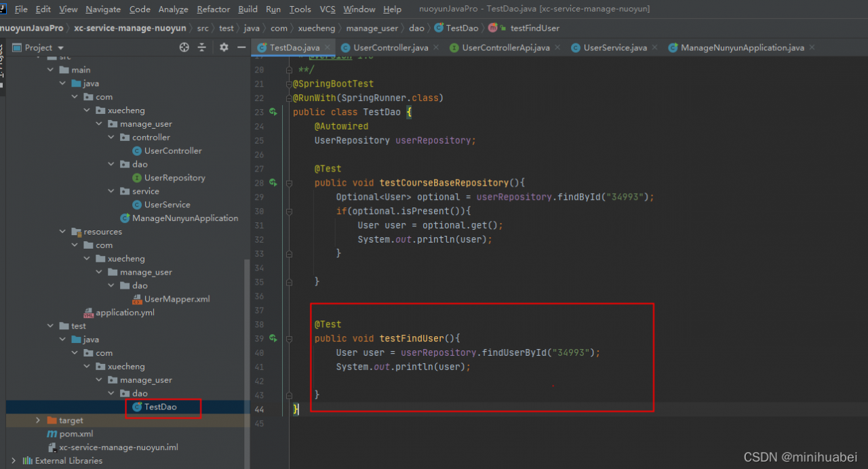Close the UserService.java editor tab

pyautogui.click(x=654, y=47)
